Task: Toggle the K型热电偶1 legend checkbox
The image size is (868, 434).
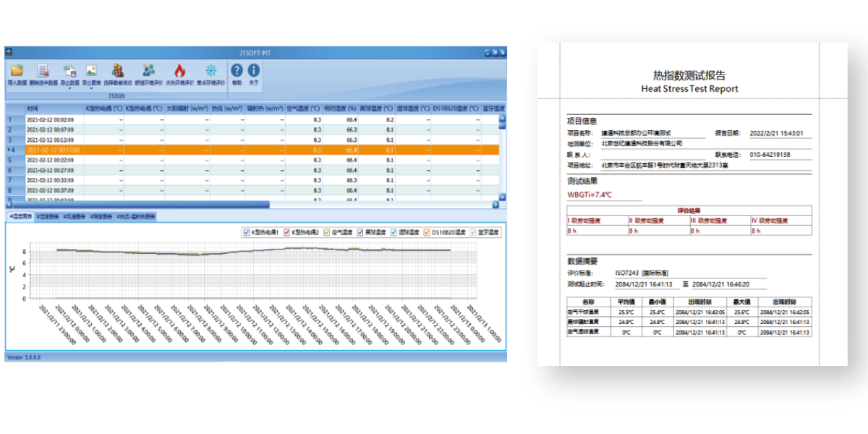Action: (x=246, y=232)
